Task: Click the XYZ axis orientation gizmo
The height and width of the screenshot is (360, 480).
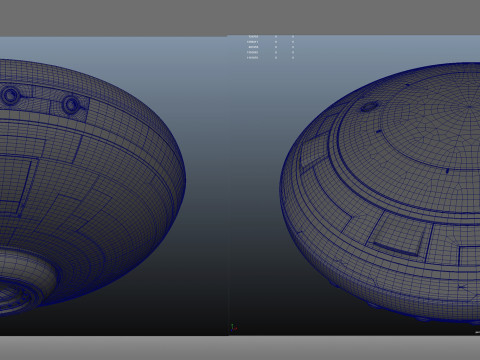Action: click(233, 327)
